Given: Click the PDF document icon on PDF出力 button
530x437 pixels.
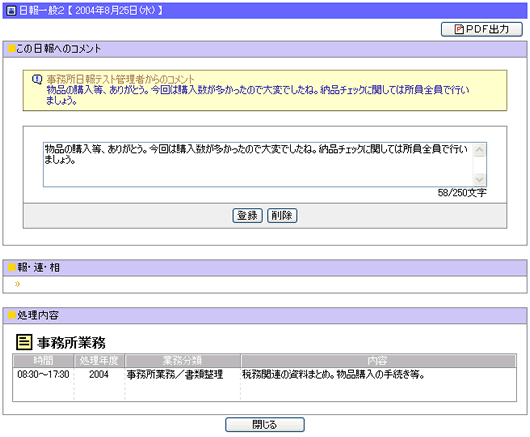Looking at the screenshot, I should point(459,29).
